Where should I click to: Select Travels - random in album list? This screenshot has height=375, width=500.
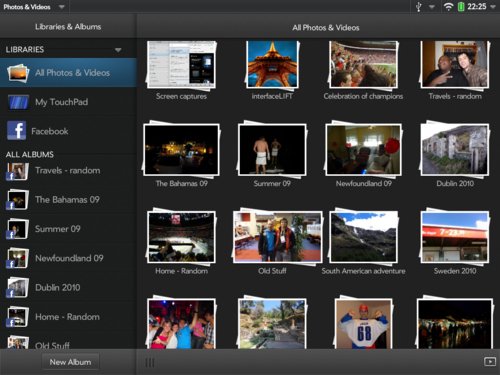(x=68, y=171)
